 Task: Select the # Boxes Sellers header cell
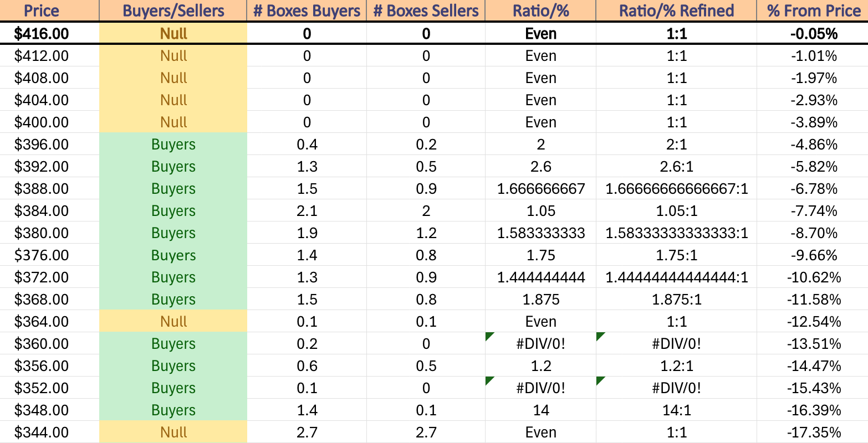point(426,11)
